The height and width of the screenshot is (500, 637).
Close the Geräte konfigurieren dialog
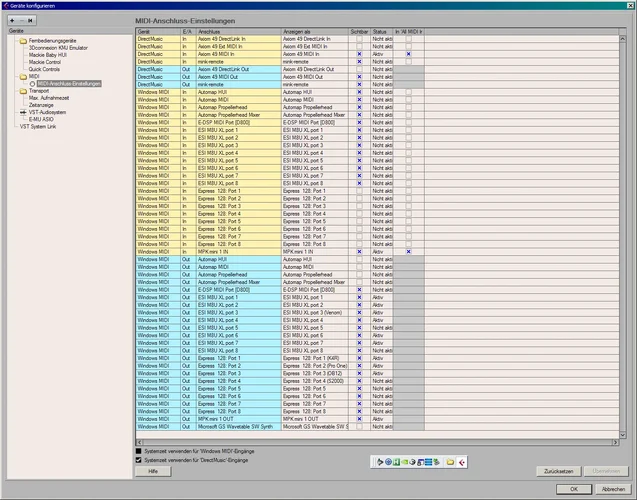click(631, 6)
